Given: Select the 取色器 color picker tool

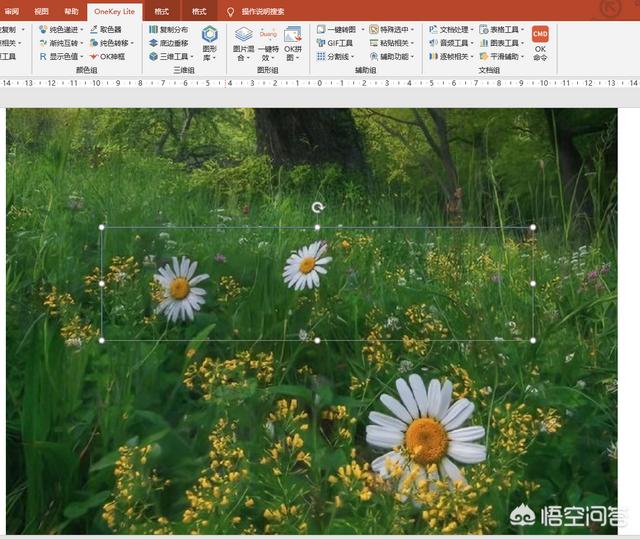Looking at the screenshot, I should (107, 30).
